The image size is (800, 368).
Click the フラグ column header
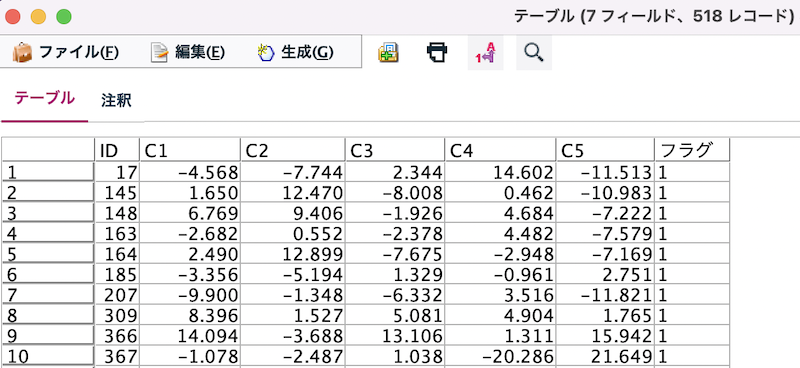click(693, 150)
